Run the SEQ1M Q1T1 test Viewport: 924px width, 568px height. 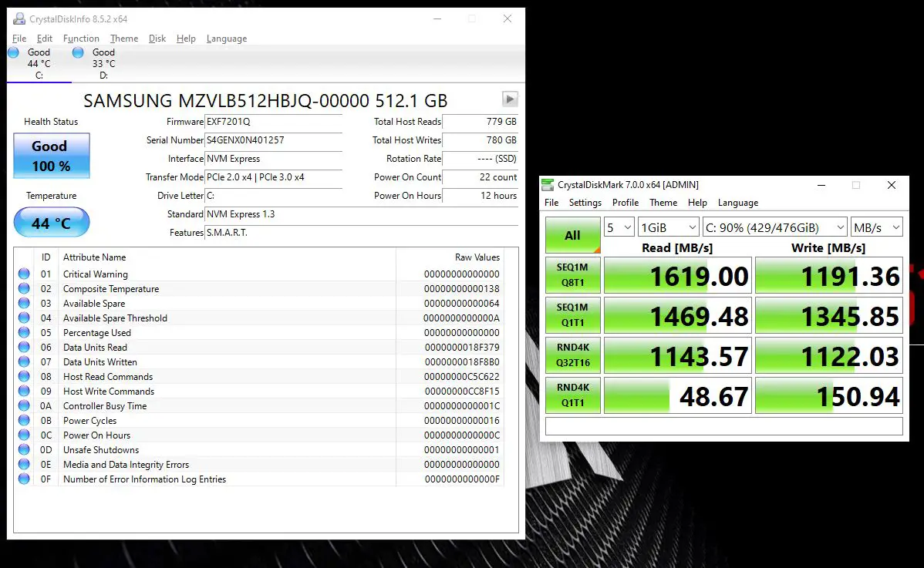(573, 315)
